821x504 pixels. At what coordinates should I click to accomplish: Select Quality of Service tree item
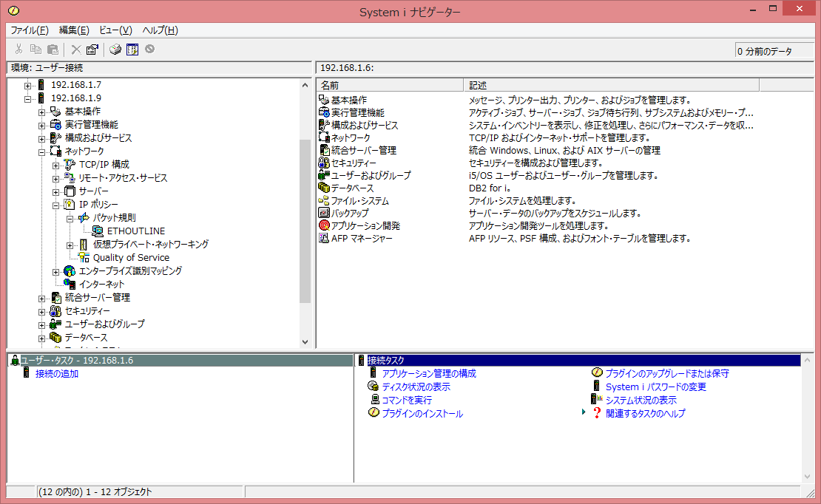pyautogui.click(x=131, y=258)
